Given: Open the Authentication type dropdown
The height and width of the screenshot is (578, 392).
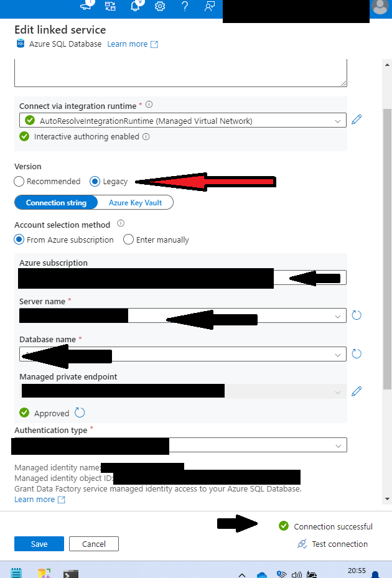Looking at the screenshot, I should (x=180, y=445).
